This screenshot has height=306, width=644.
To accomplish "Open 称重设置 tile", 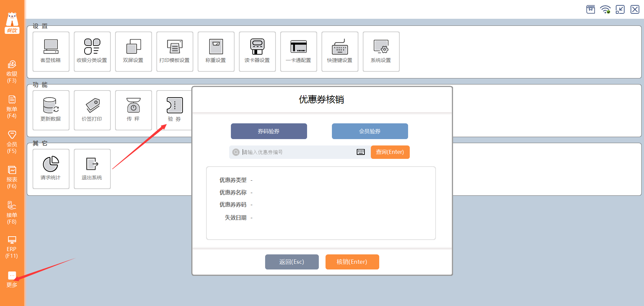I will point(216,52).
